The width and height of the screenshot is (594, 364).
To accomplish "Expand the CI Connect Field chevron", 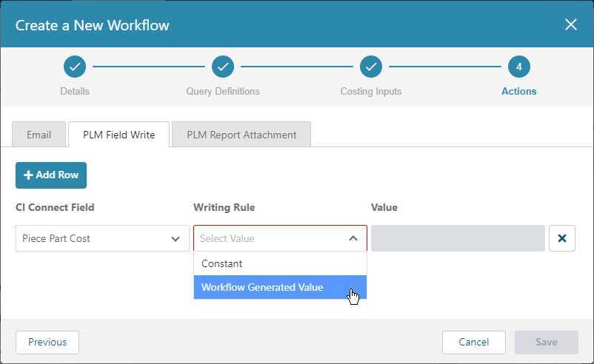I will [176, 239].
